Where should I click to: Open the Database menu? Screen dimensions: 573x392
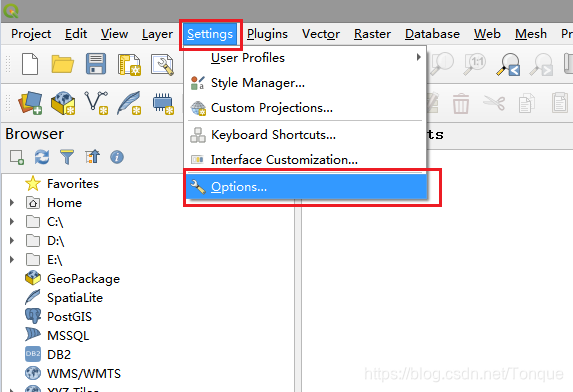[x=432, y=34]
